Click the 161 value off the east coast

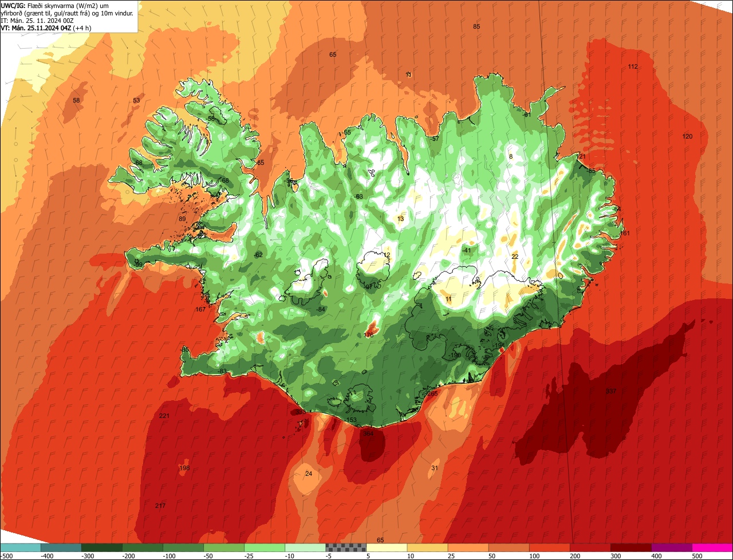[x=625, y=233]
